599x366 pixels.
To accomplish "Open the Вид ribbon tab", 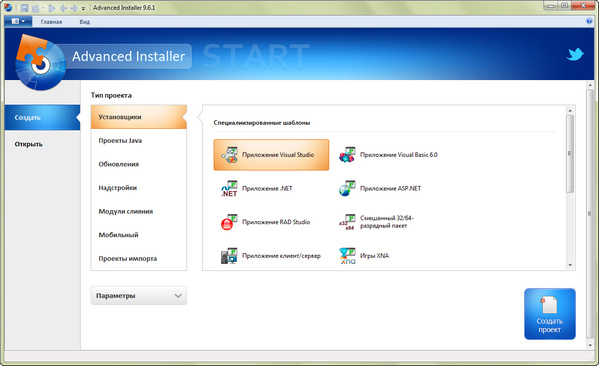I will click(84, 22).
